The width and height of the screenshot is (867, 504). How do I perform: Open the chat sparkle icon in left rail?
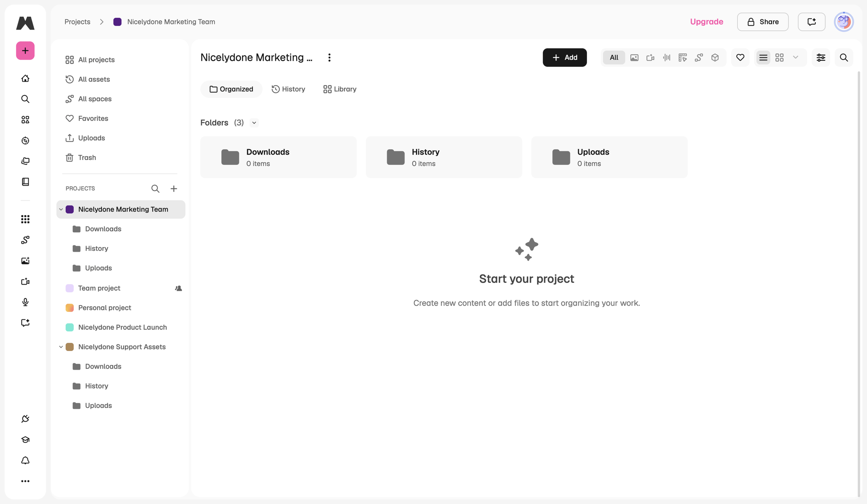[25, 323]
